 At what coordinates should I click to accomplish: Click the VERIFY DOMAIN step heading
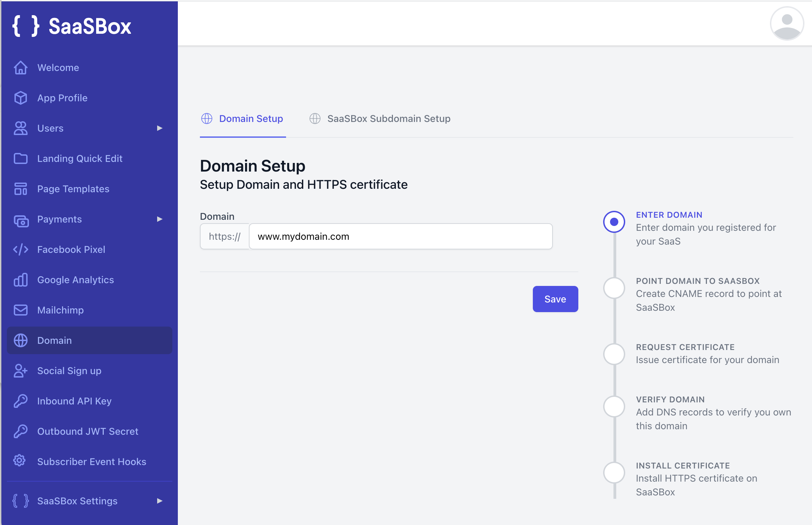[x=670, y=400]
